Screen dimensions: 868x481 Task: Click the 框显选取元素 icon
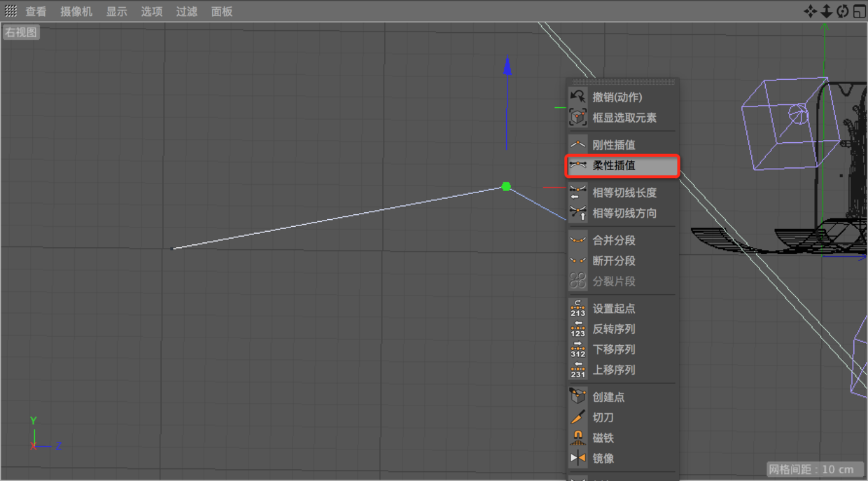pos(577,118)
